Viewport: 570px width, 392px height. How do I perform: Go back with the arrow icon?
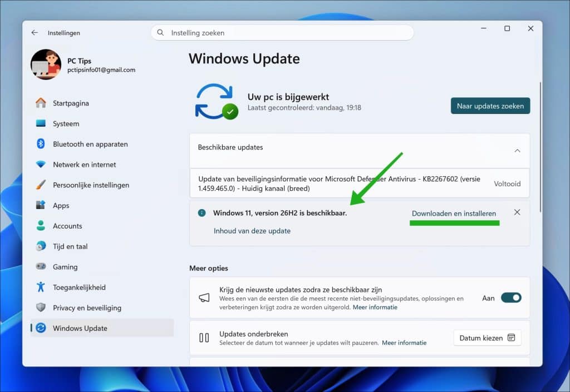[x=35, y=33]
